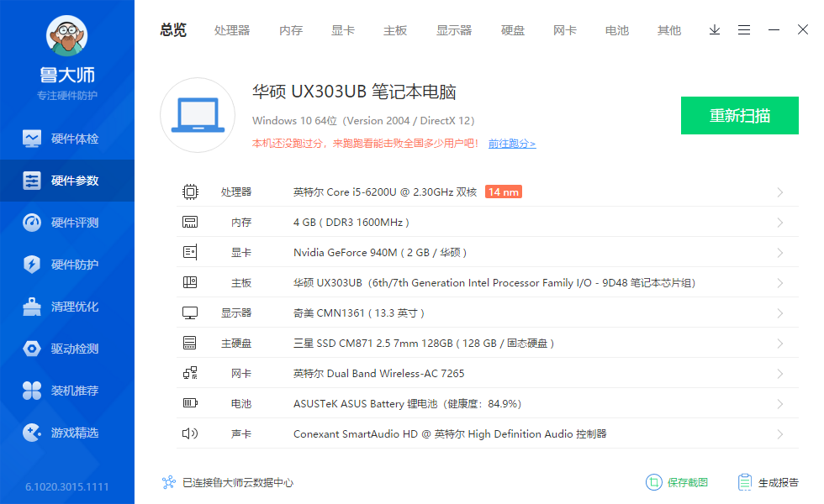Close the 鲁大师 window
Viewport: 824px width, 504px height.
point(803,29)
